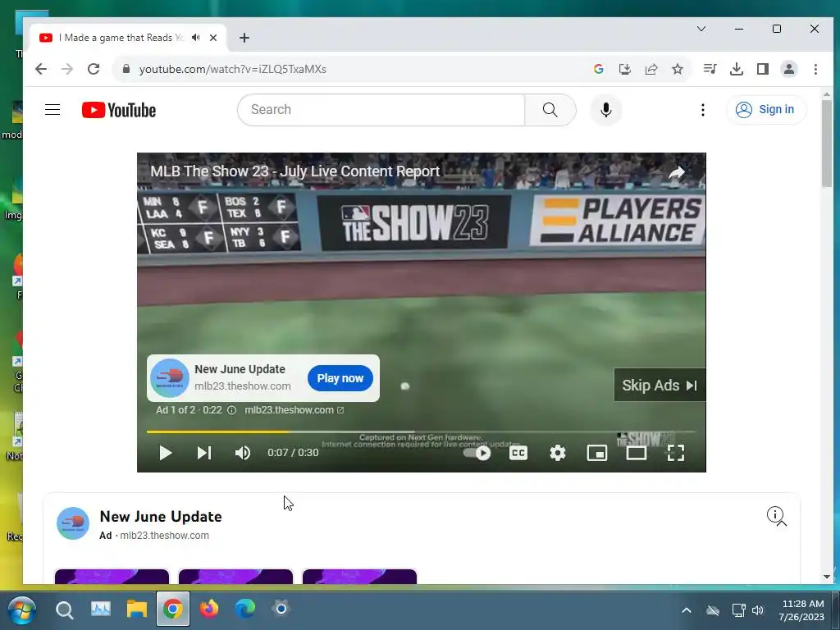
Task: Click the ad channel avatar in overlay card
Action: coord(169,378)
